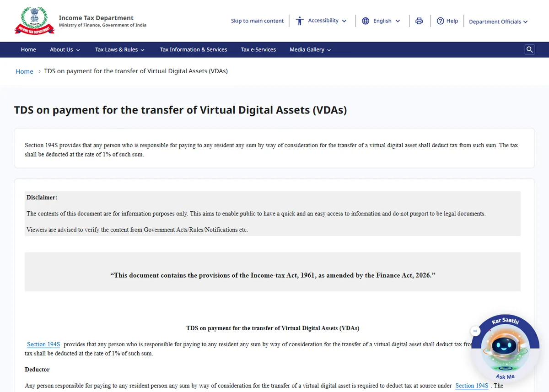The height and width of the screenshot is (392, 549).
Task: Click Skip to main content link
Action: point(257,21)
